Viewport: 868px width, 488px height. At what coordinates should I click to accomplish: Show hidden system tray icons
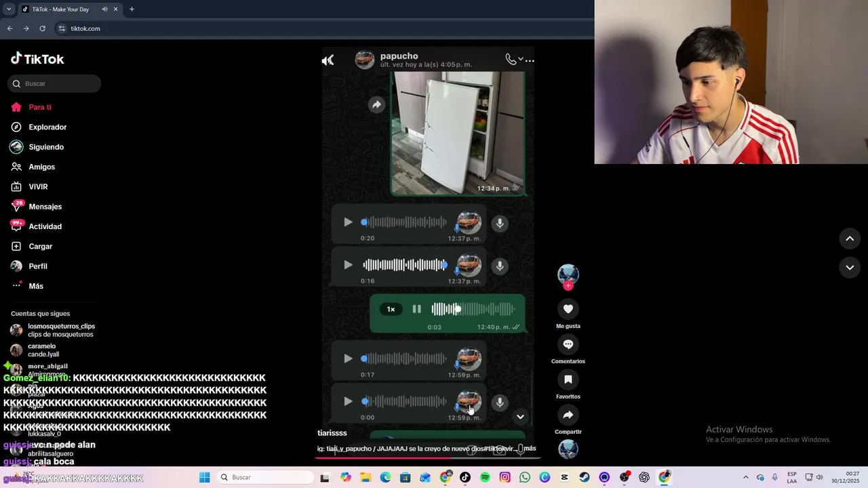click(x=746, y=477)
